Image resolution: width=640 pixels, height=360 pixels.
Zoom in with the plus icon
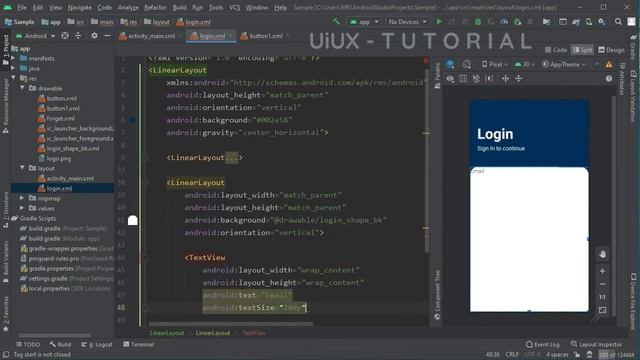pyautogui.click(x=602, y=271)
